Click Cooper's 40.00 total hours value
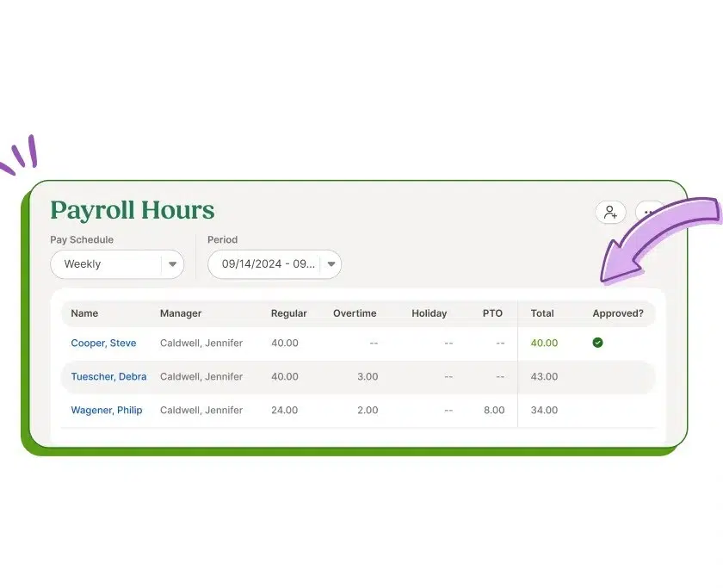The height and width of the screenshot is (588, 723). 544,343
